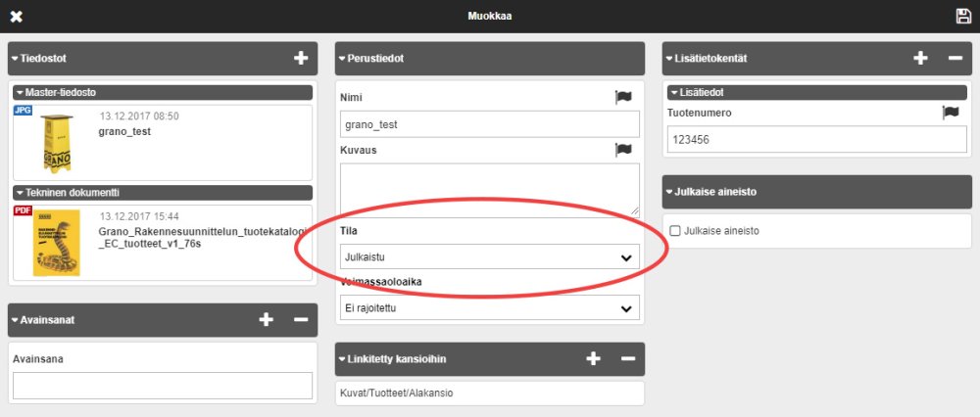Add a keyword with Avainsanat plus icon
980x417 pixels.
point(266,319)
